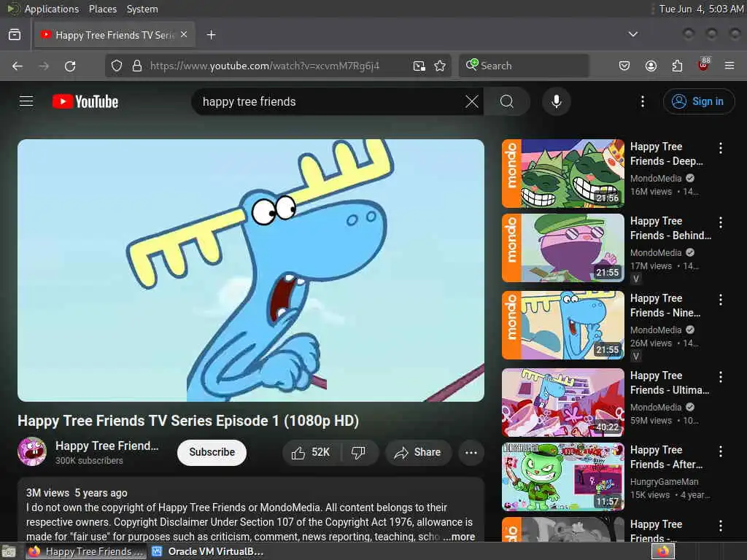Image resolution: width=747 pixels, height=560 pixels.
Task: Open Firefox Pocket save icon
Action: point(624,66)
